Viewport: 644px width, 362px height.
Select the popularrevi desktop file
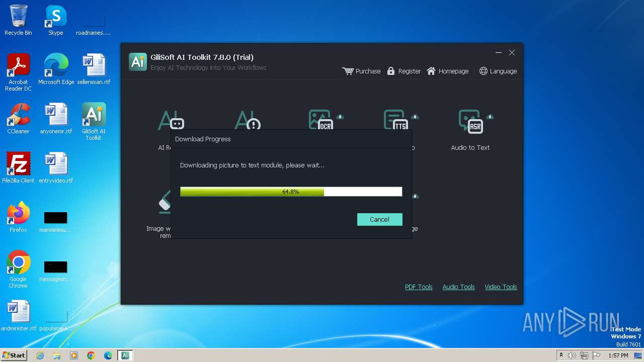tap(56, 321)
